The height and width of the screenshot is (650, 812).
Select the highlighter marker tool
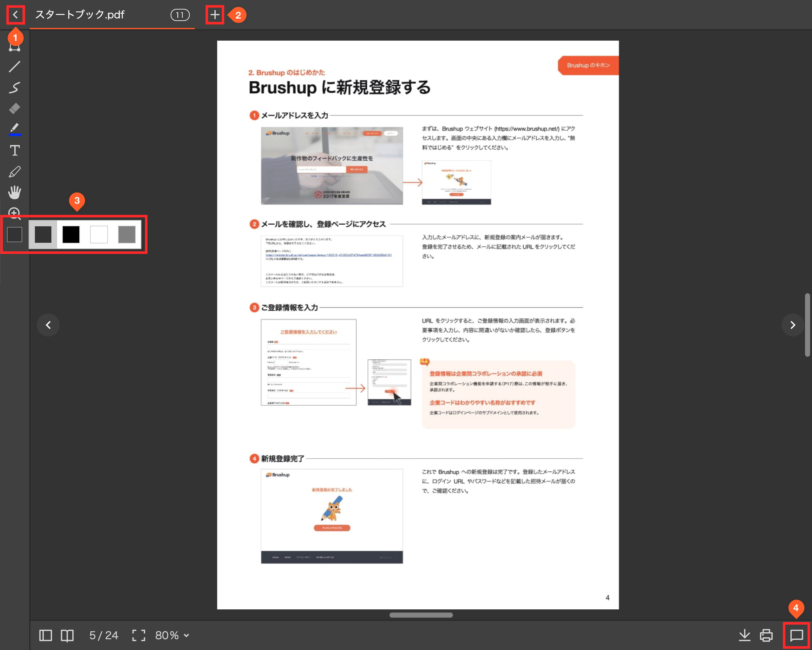tap(14, 129)
